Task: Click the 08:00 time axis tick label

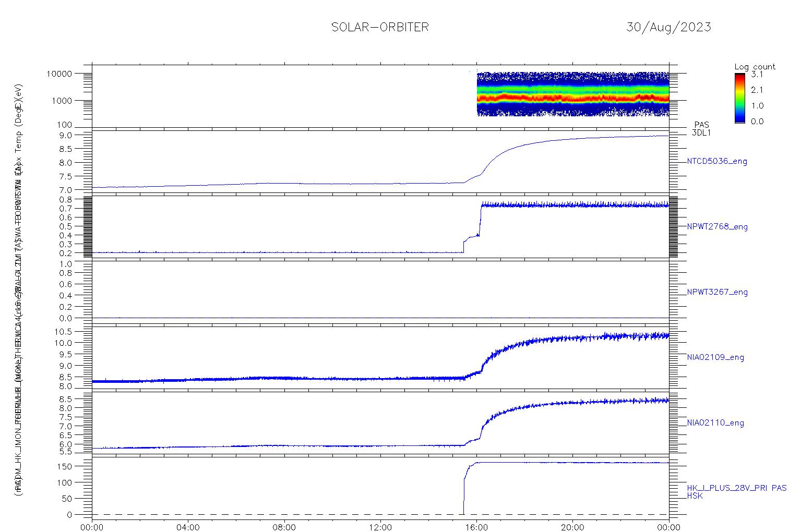Action: [284, 527]
